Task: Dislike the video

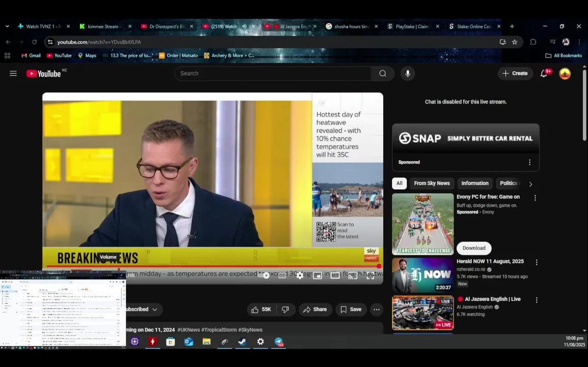Action: coord(285,309)
